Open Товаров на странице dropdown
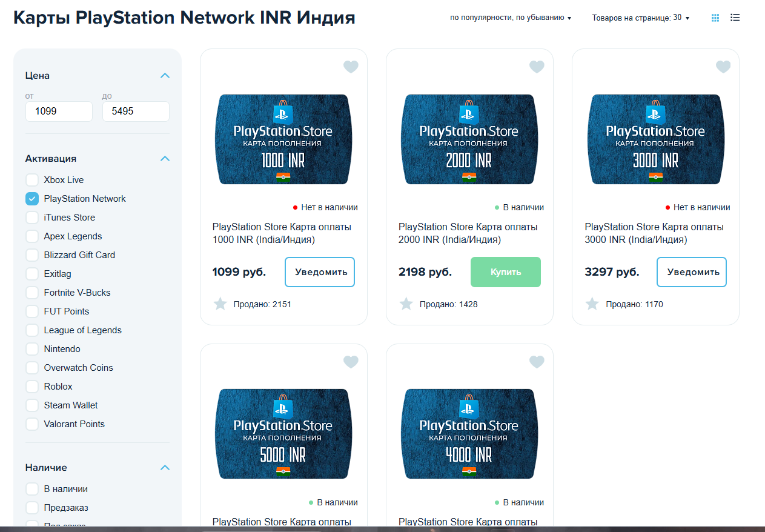 tap(641, 18)
